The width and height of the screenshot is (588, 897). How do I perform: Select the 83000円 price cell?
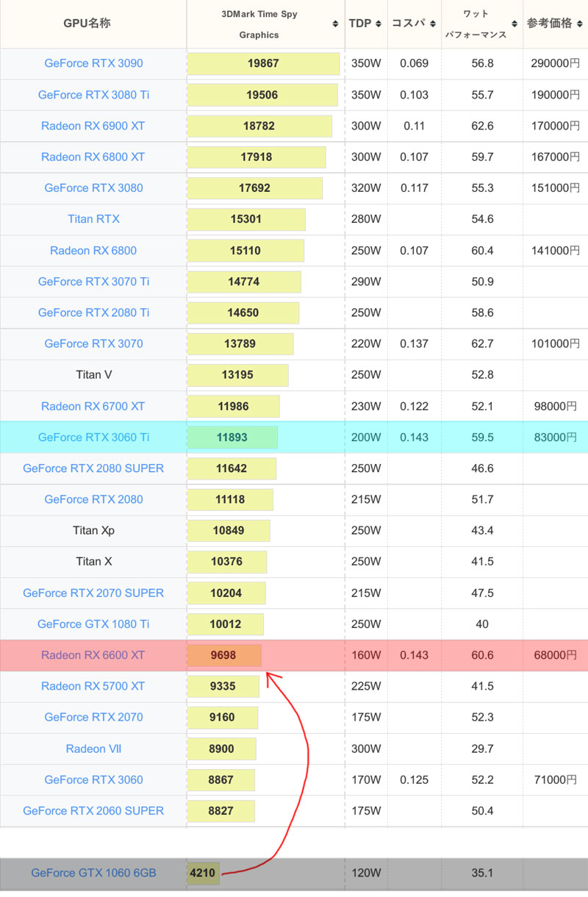coord(556,437)
